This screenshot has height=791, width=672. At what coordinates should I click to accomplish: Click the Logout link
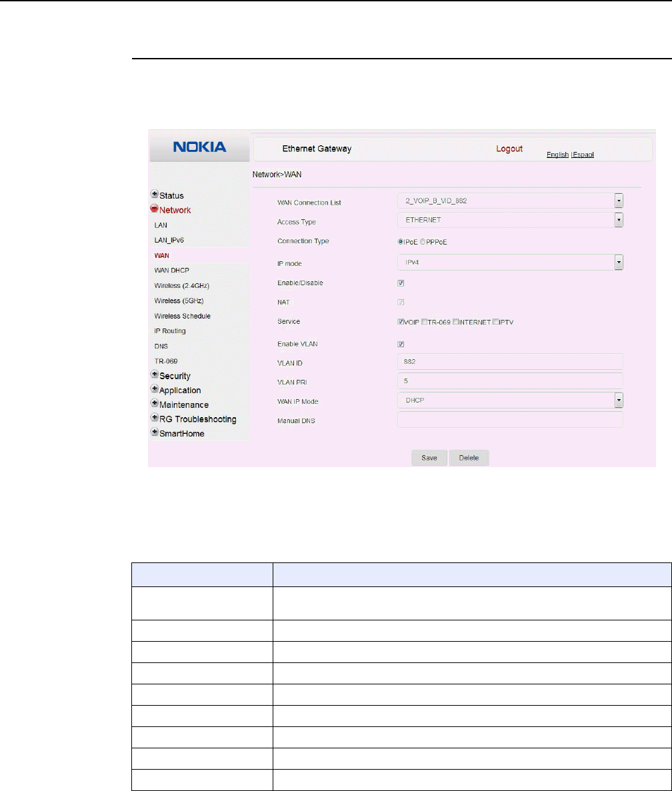tap(509, 149)
